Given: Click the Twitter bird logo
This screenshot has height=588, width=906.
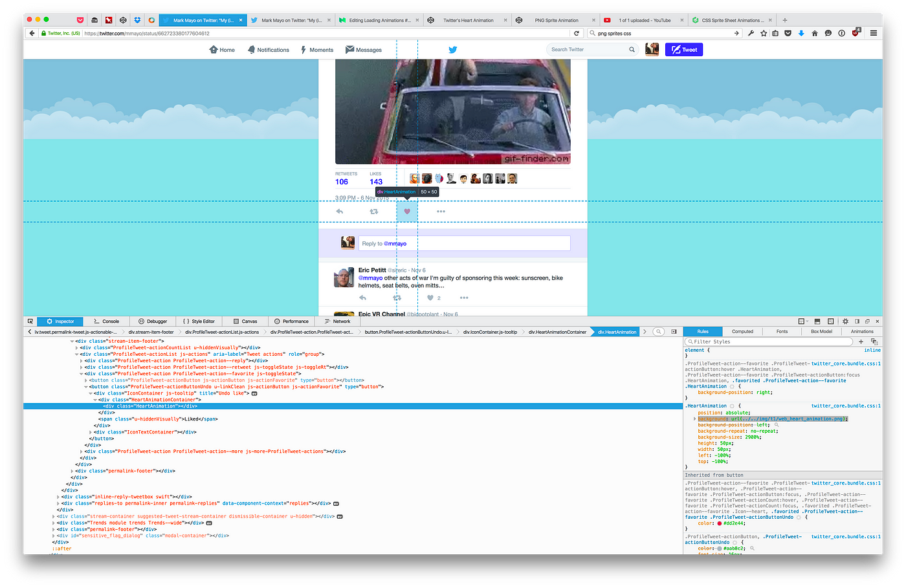Looking at the screenshot, I should (453, 50).
